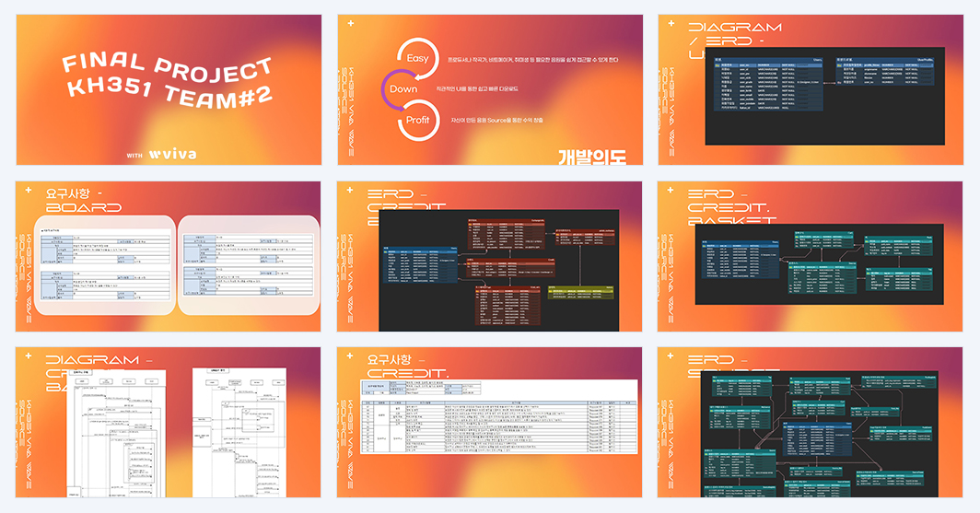
Task: Click the yellow table in the ERD - CREDIT slide
Action: tap(580, 293)
